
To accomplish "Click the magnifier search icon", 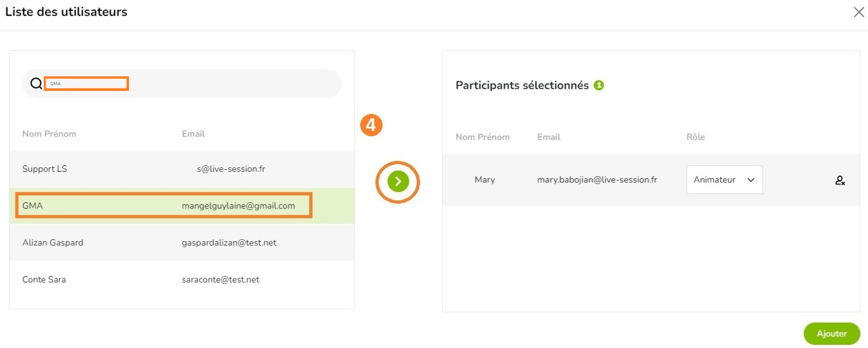I will pos(36,83).
